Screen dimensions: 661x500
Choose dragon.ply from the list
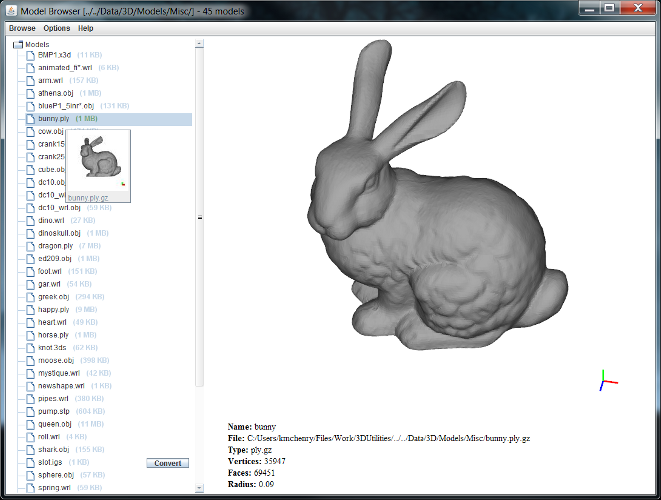[56, 246]
